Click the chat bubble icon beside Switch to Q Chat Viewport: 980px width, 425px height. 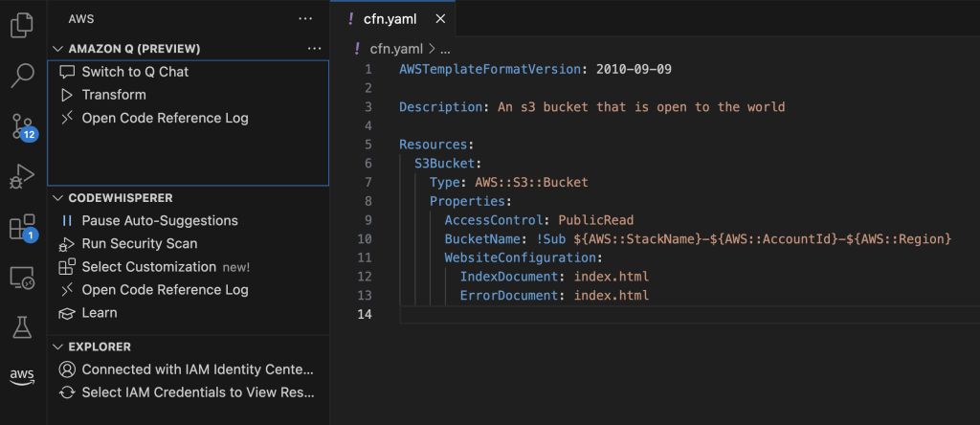click(67, 72)
